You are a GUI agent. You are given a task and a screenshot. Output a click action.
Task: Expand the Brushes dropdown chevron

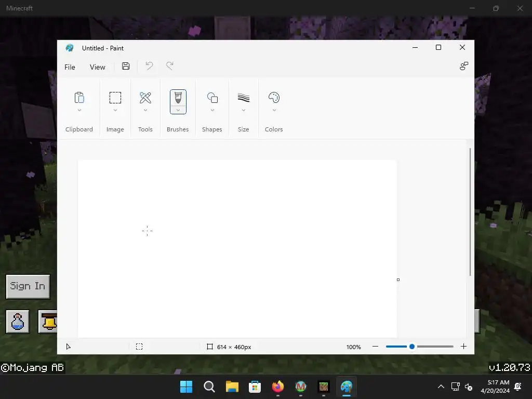pyautogui.click(x=178, y=110)
